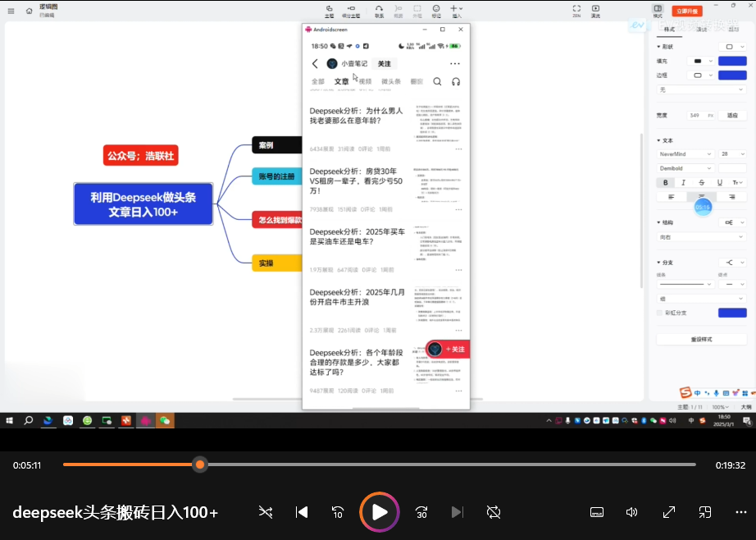This screenshot has height=540, width=756.
Task: Select the 视频 tab in the phone app
Action: [x=365, y=81]
